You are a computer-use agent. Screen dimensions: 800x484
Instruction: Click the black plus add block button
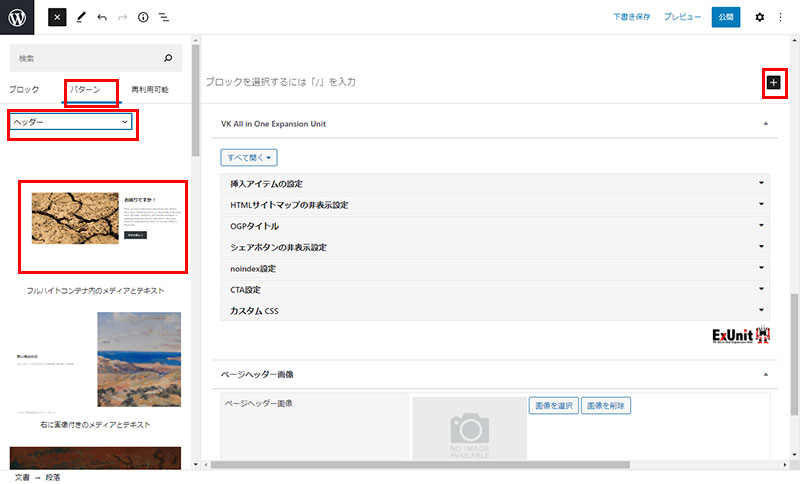[x=773, y=83]
